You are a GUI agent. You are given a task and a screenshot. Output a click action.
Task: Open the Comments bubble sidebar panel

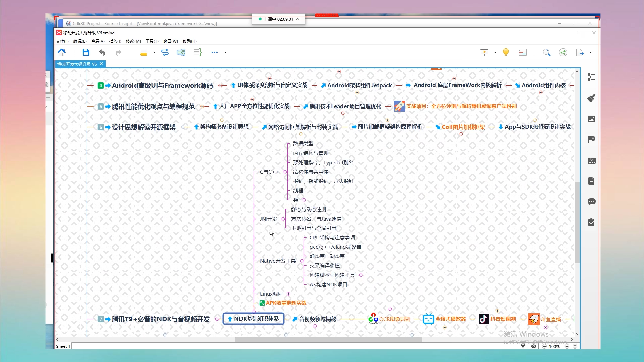(591, 202)
